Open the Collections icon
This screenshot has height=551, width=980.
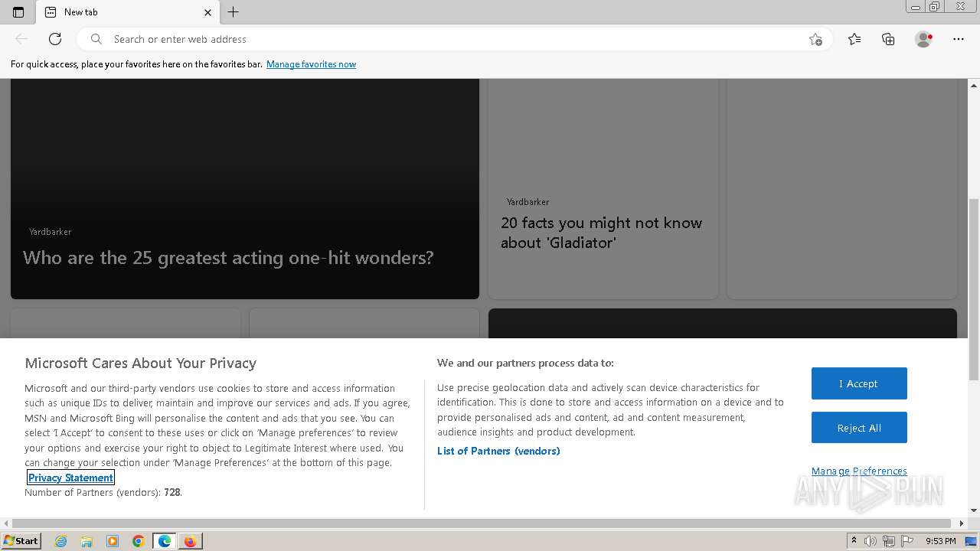[x=888, y=39]
